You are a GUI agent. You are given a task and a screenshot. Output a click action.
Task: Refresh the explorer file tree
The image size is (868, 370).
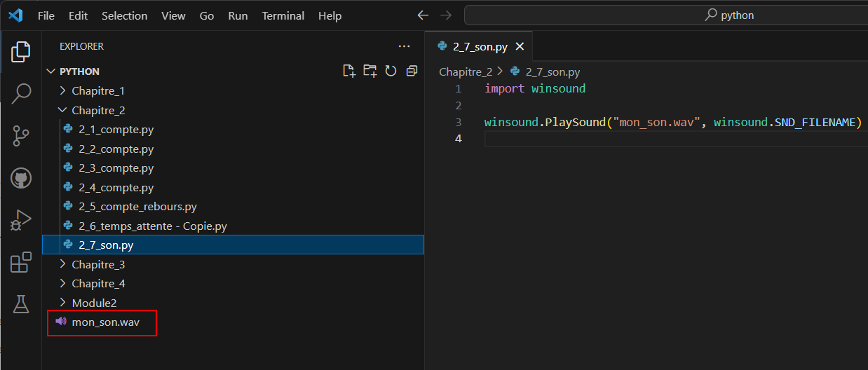(x=391, y=71)
